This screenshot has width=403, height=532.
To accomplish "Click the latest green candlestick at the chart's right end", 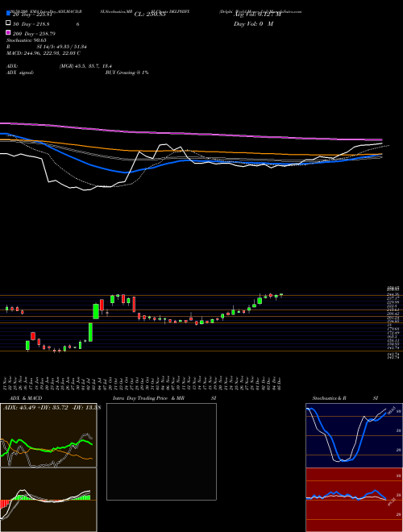I will [281, 295].
